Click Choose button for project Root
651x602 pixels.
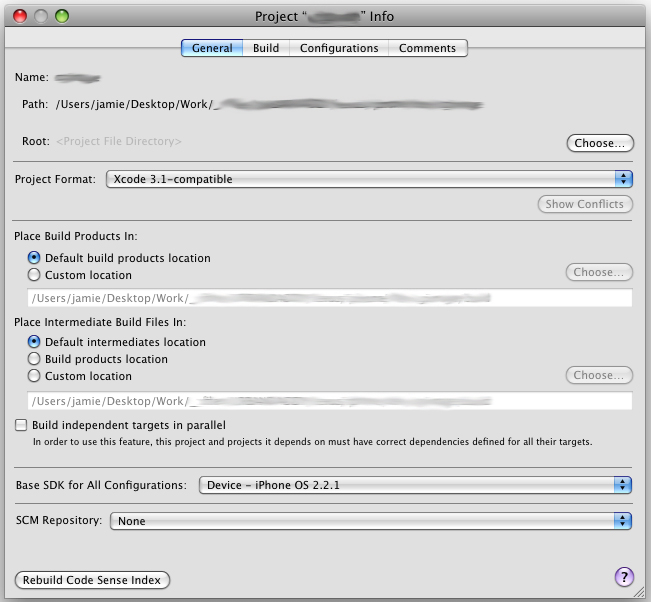pos(600,143)
